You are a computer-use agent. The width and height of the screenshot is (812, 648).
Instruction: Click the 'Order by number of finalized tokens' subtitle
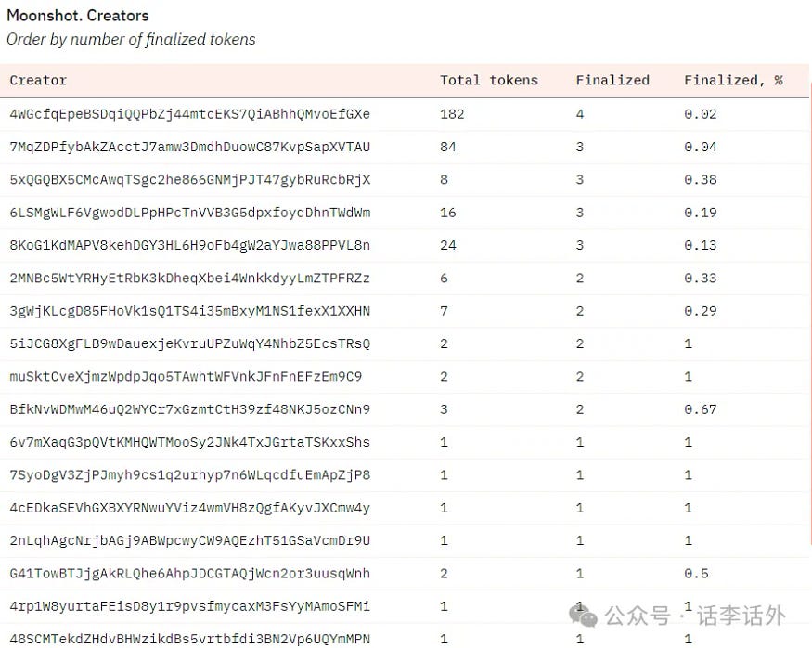pos(131,40)
